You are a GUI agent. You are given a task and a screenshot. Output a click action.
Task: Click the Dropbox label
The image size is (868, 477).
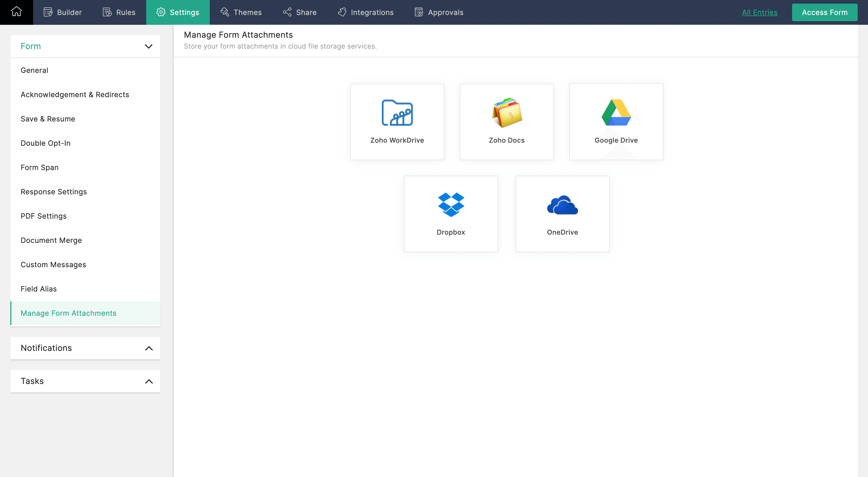tap(451, 232)
